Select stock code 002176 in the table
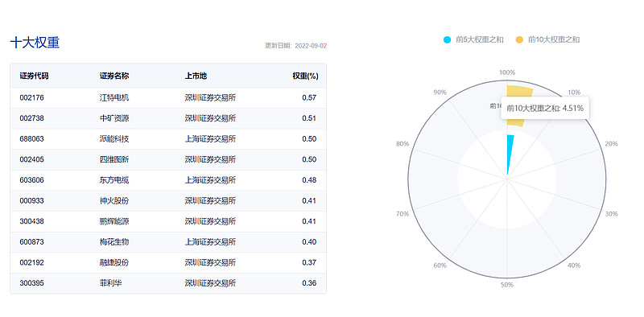644x317 pixels. coord(31,97)
